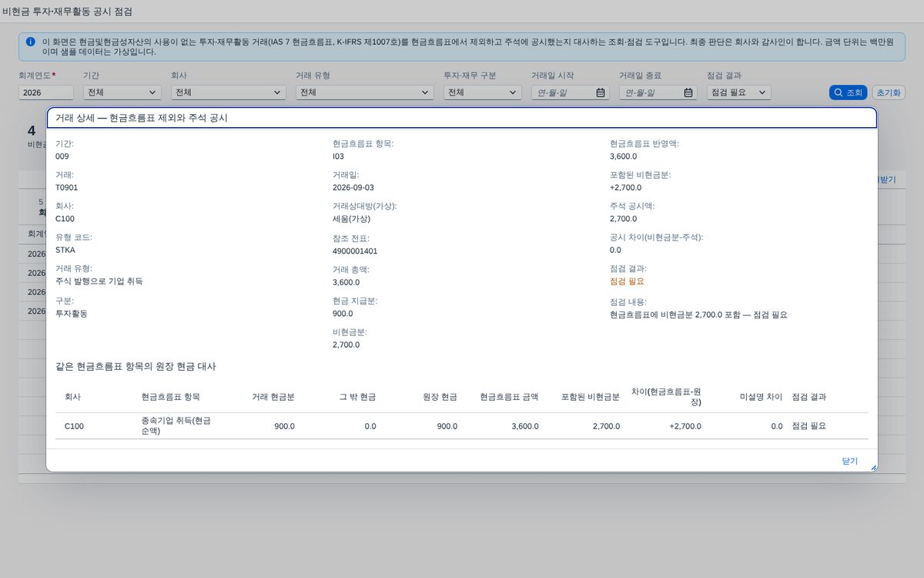Click the 현금 지급분 value 900.0
The height and width of the screenshot is (578, 924).
click(x=343, y=314)
